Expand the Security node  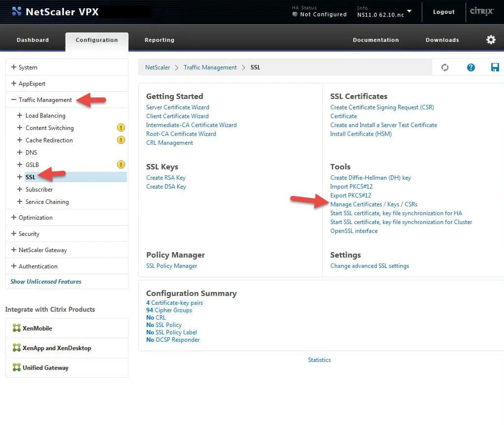tap(13, 233)
